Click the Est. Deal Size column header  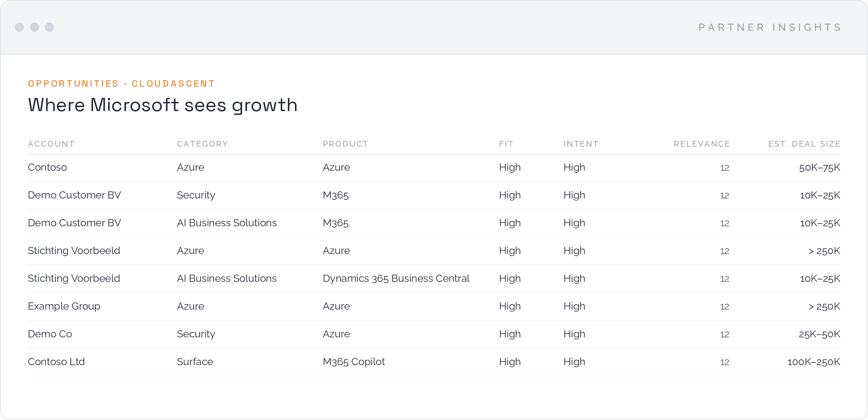point(804,144)
